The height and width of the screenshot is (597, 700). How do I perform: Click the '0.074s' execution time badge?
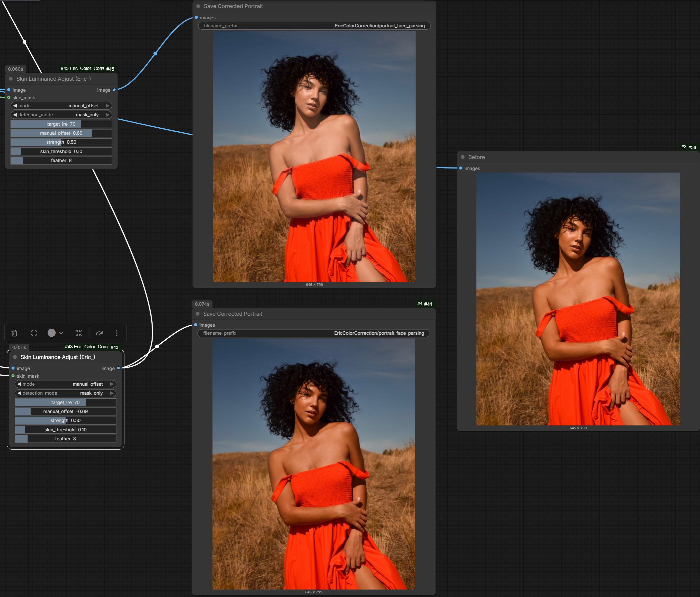(x=202, y=304)
